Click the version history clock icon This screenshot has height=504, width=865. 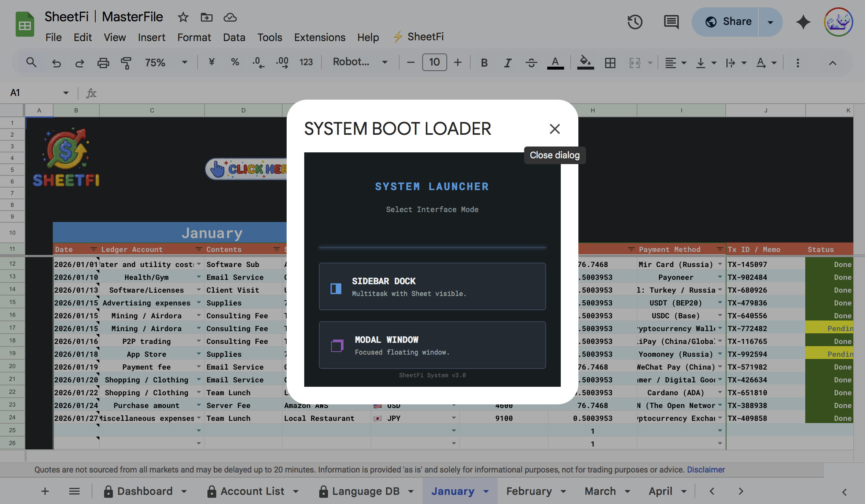635,22
